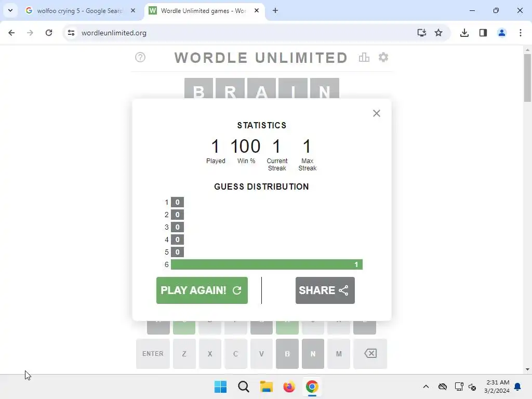
Task: Click the Play Again button
Action: [x=202, y=290]
